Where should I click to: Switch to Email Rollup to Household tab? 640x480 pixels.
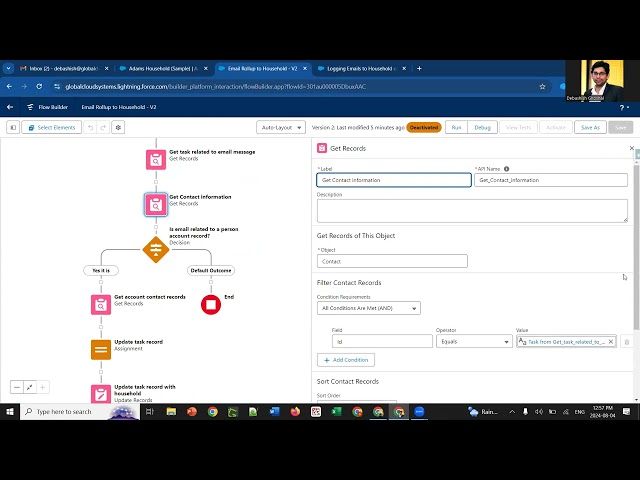point(262,69)
